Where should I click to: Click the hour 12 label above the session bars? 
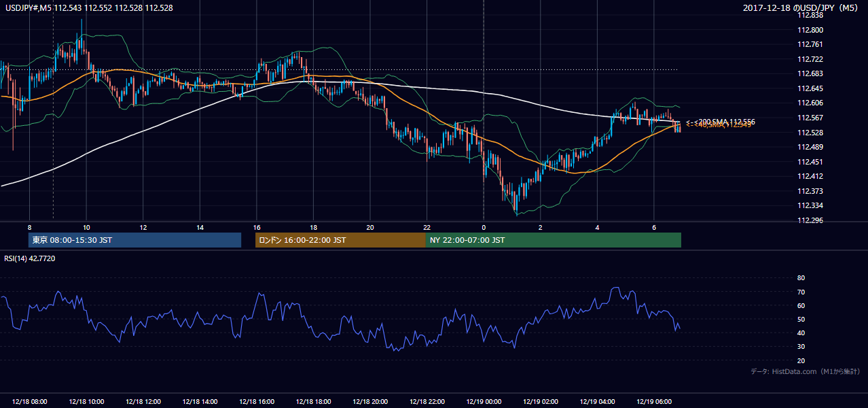[x=143, y=227]
